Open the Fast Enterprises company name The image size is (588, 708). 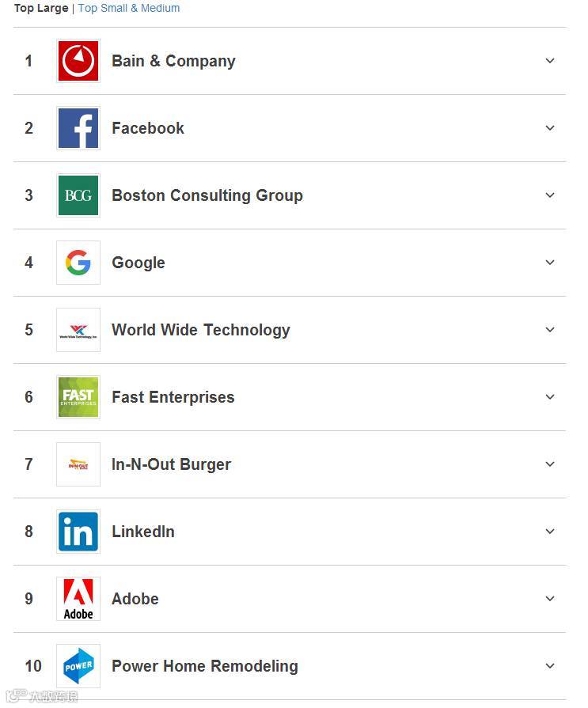click(173, 397)
